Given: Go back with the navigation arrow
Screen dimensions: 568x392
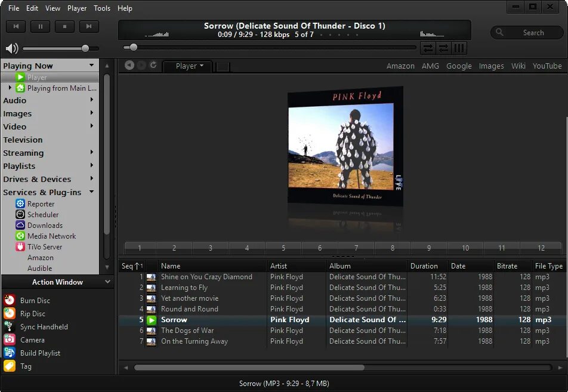Looking at the screenshot, I should (129, 65).
